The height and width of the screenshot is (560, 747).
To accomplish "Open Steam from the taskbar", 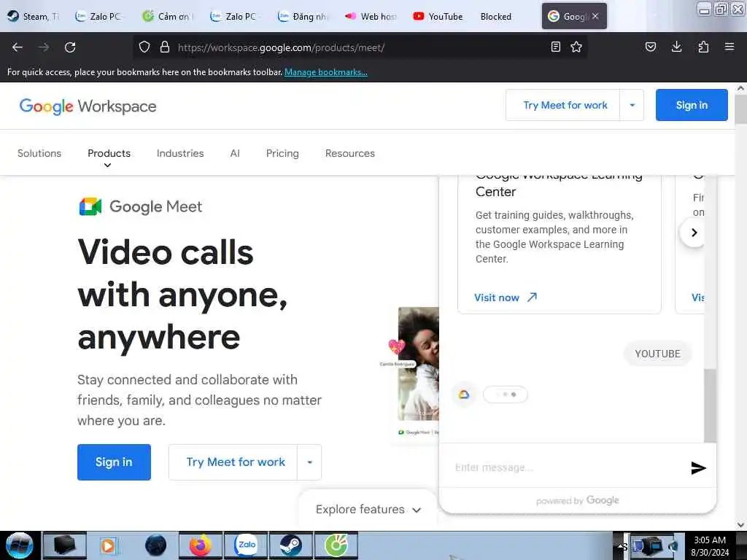I will coord(290,545).
